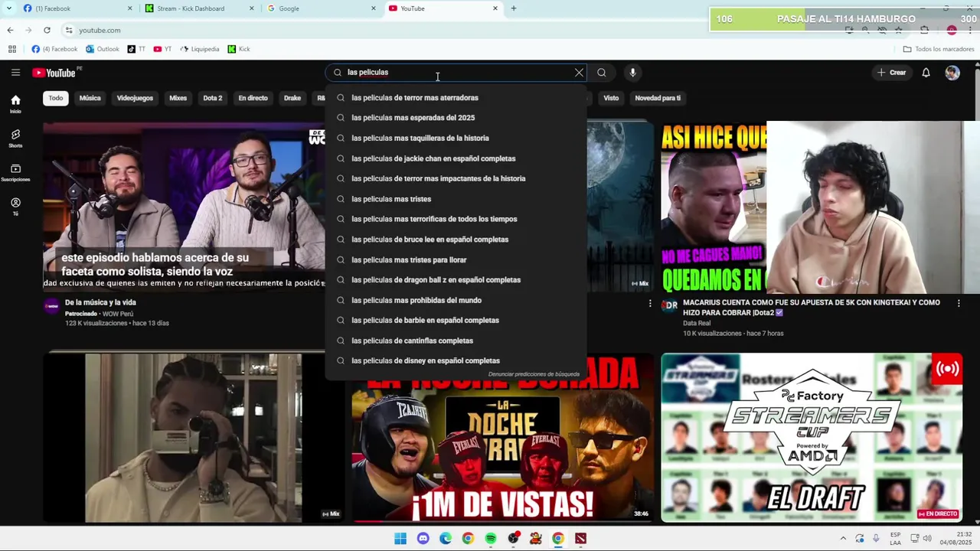Open Discord from the taskbar
This screenshot has width=980, height=551.
coord(423,539)
